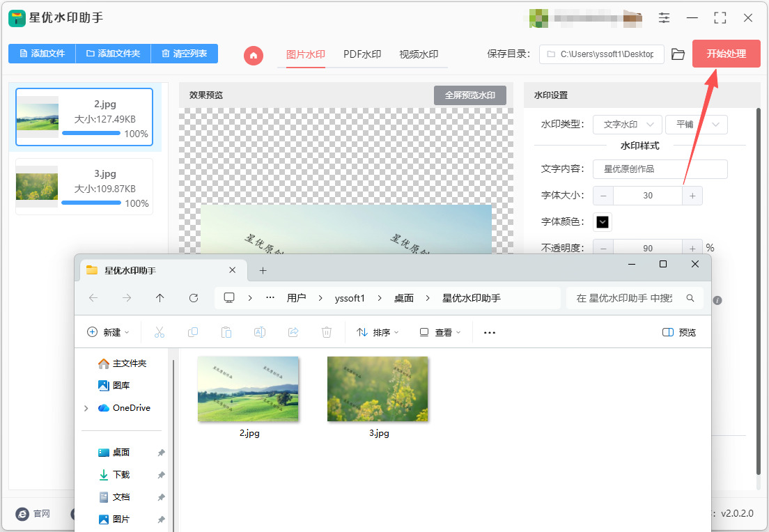This screenshot has height=532, width=769.
Task: Increase 不透明度 with the plus button
Action: [692, 248]
